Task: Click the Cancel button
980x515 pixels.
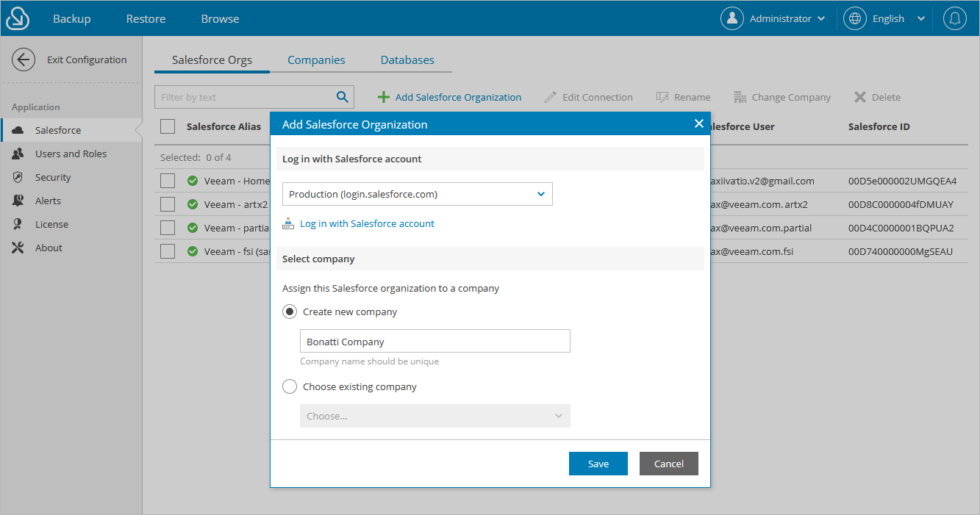Action: (669, 464)
